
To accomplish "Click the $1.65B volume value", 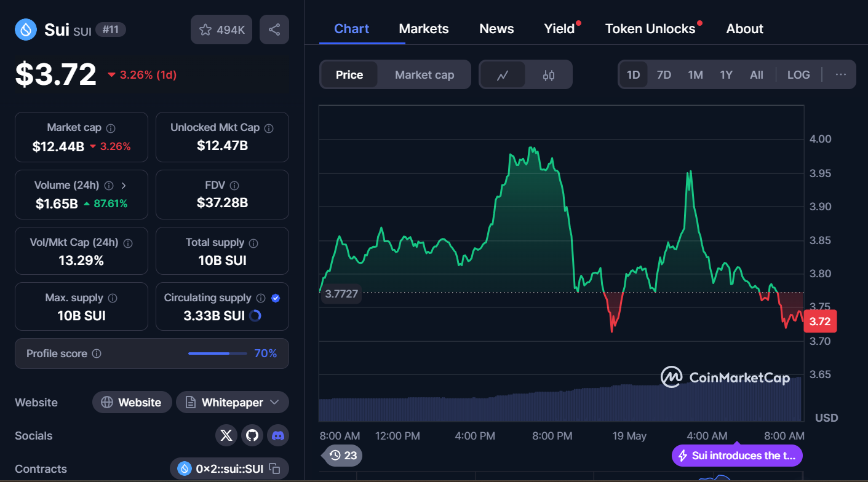I will click(57, 203).
